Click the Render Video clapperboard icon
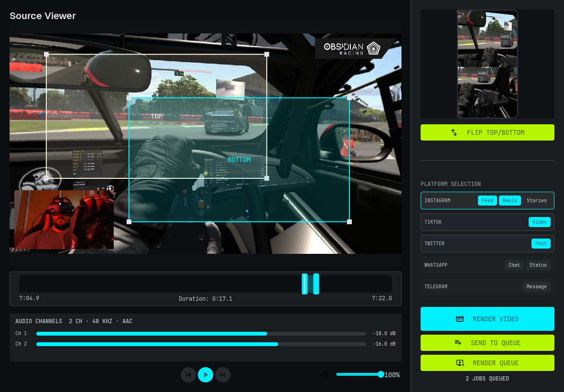564x392 pixels. [460, 319]
